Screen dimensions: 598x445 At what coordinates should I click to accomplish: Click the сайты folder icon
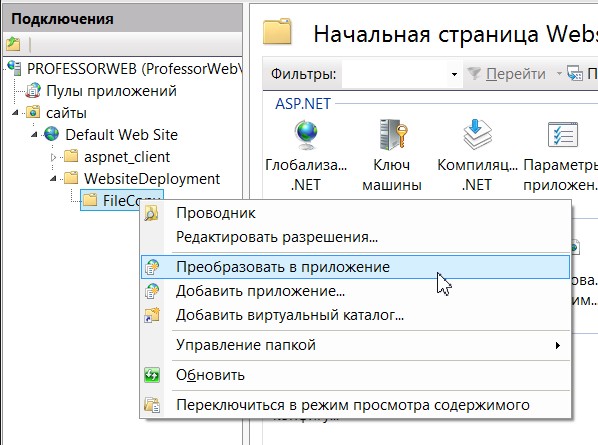coord(33,113)
